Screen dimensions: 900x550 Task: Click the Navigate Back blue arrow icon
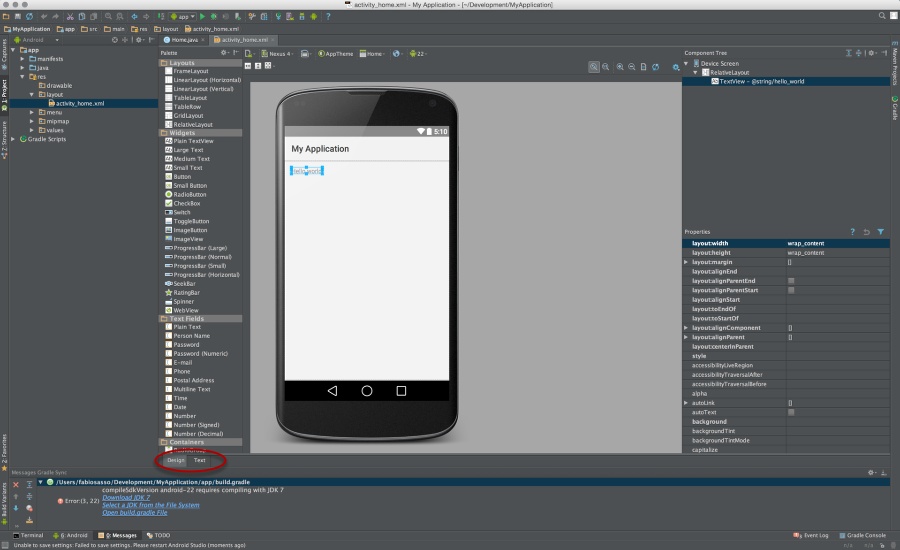coord(134,17)
